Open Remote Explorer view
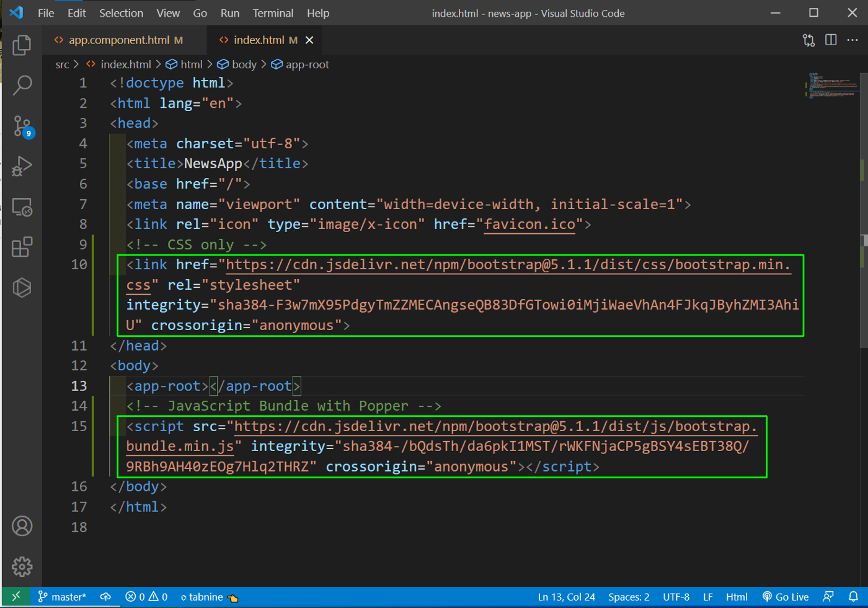The height and width of the screenshot is (608, 868). pos(22,207)
